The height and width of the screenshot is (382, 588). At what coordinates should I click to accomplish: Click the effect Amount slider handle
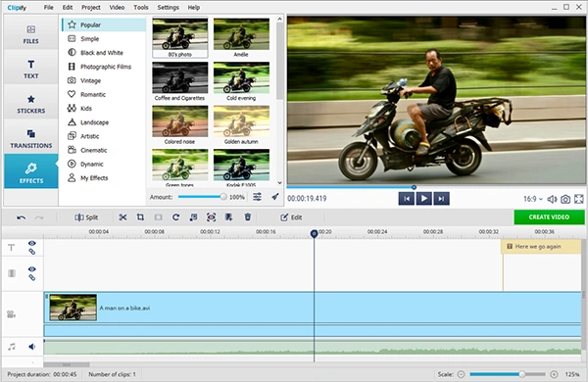click(x=223, y=197)
